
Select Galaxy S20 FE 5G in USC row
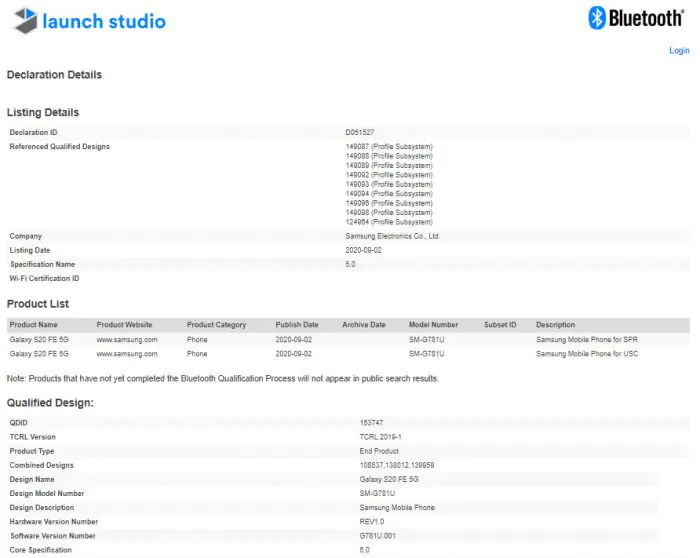point(39,354)
